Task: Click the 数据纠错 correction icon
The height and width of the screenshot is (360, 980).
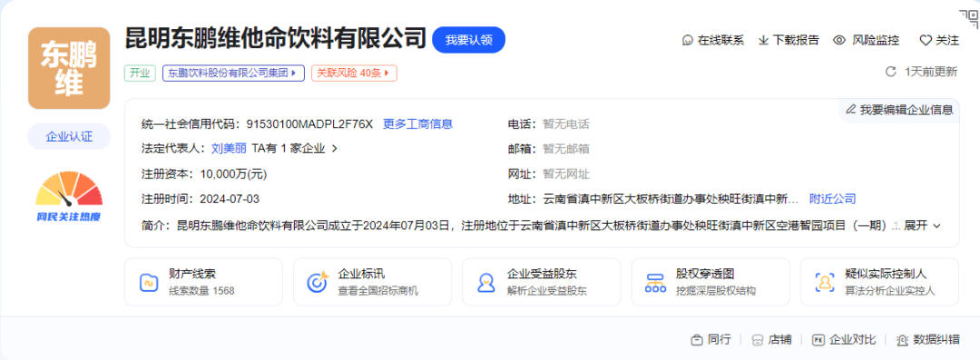Action: (902, 340)
